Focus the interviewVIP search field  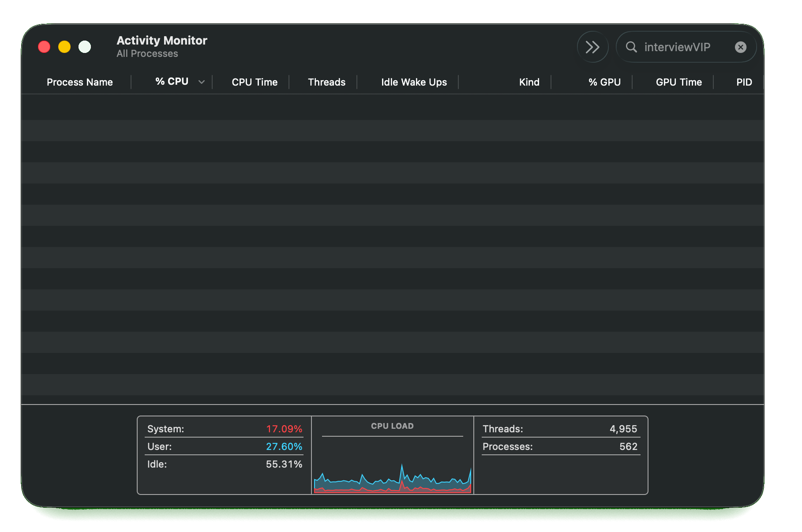point(686,47)
